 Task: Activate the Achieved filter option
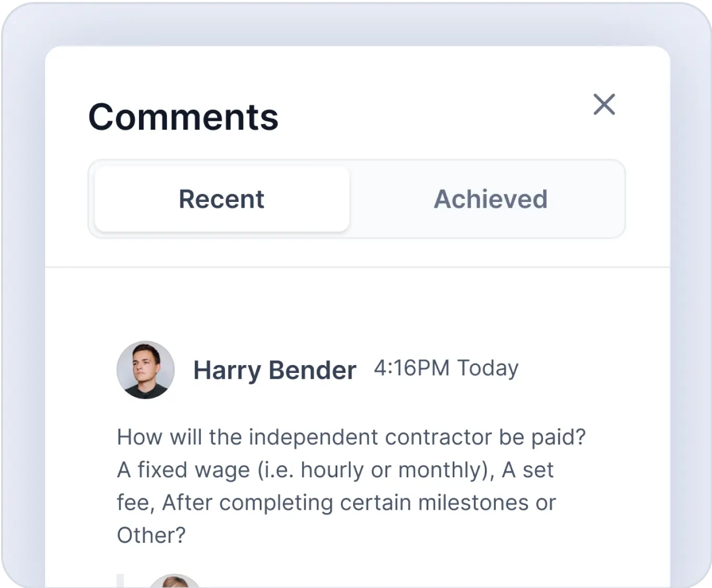pos(490,199)
